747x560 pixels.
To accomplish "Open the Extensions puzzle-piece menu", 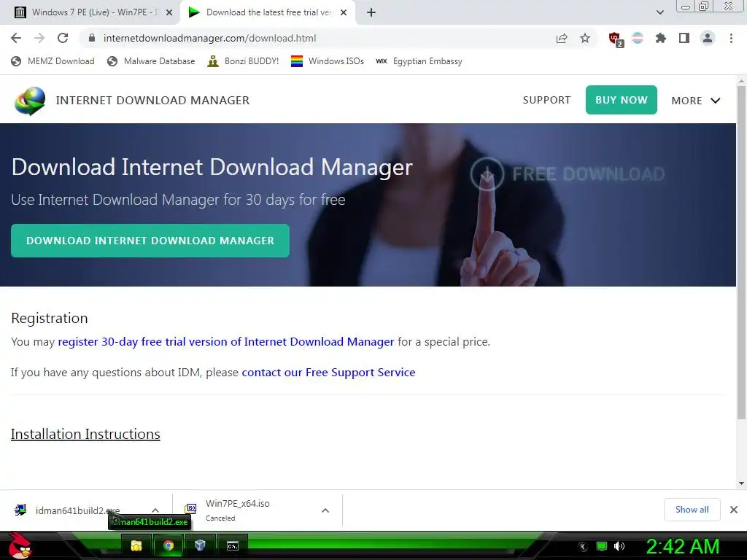I will pos(661,38).
